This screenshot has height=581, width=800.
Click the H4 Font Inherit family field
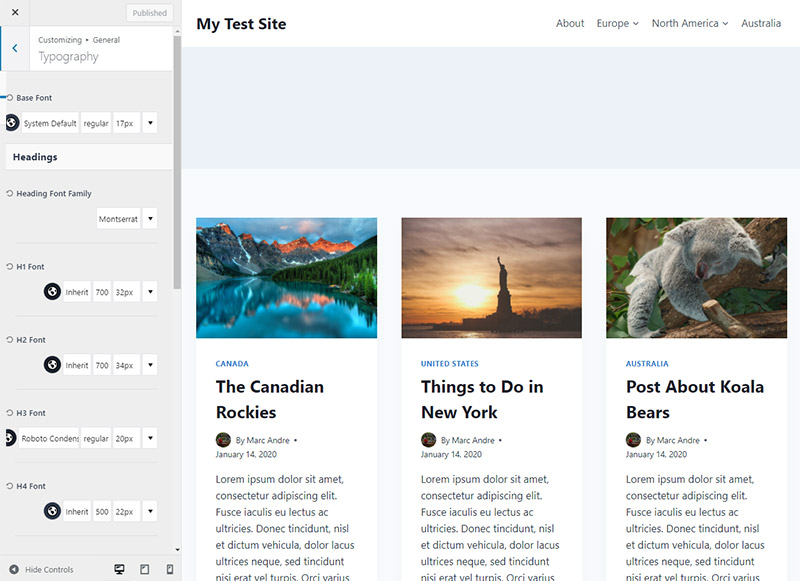coord(77,511)
